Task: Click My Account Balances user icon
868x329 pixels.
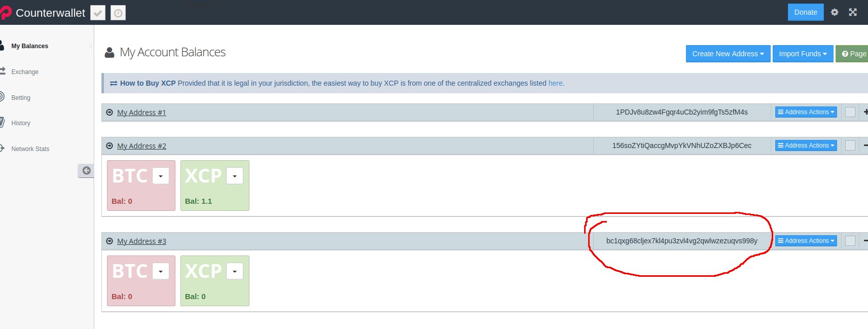Action: pos(110,53)
